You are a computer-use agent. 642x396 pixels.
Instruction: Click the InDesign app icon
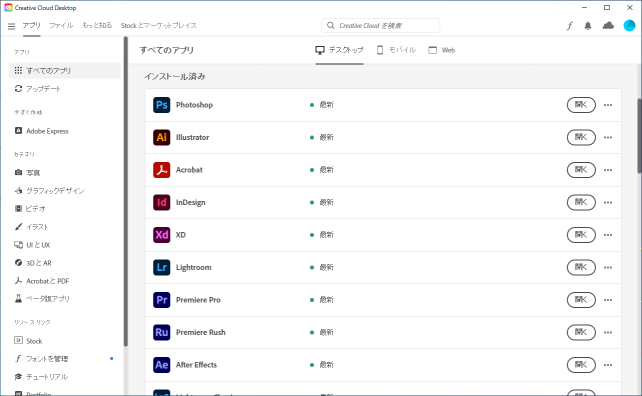pos(162,202)
